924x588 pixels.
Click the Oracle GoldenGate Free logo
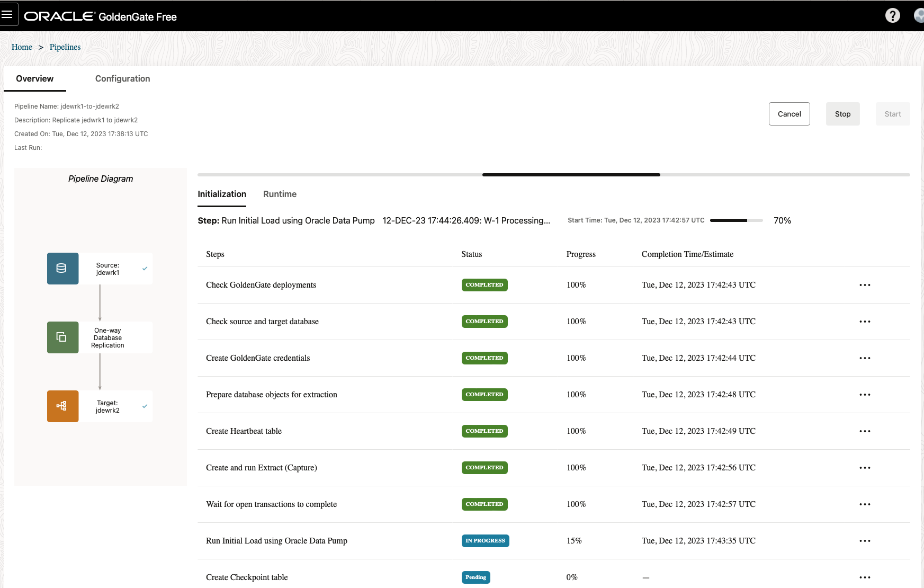[x=101, y=16]
